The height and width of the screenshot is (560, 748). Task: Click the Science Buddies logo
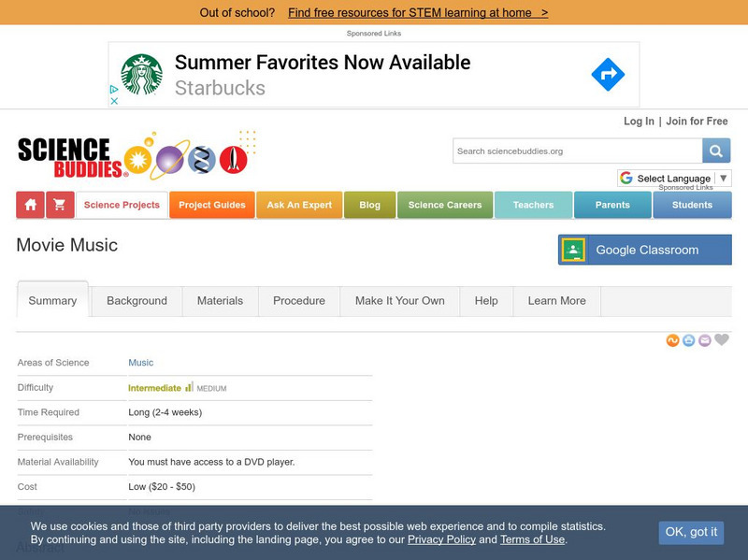71,156
